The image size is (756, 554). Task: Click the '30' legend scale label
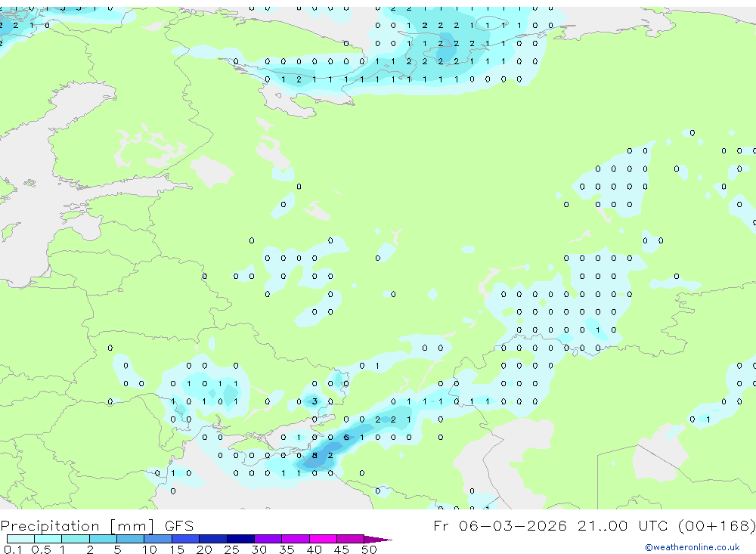[259, 549]
